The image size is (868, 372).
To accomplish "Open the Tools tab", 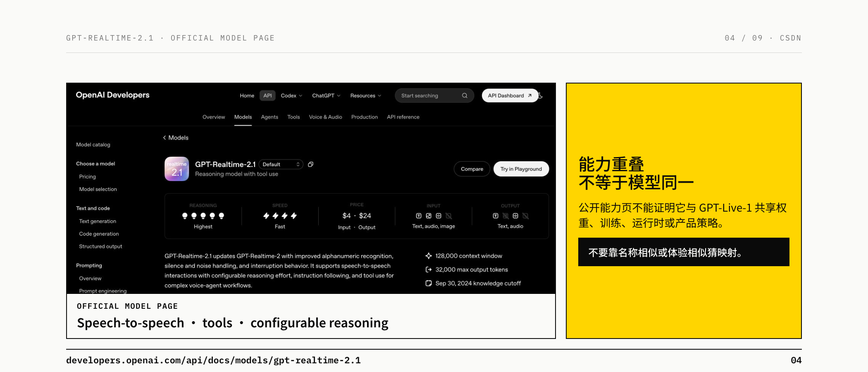I will (x=293, y=117).
